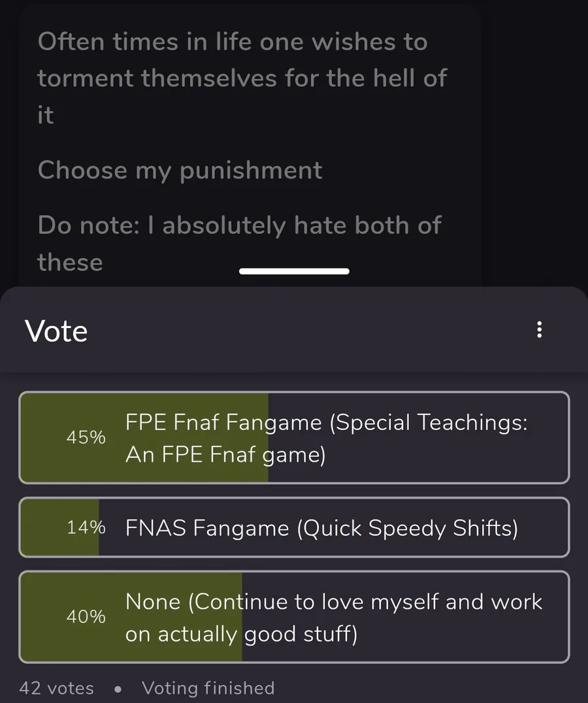Tap the Vote panel heading
This screenshot has height=703, width=588.
click(x=56, y=331)
